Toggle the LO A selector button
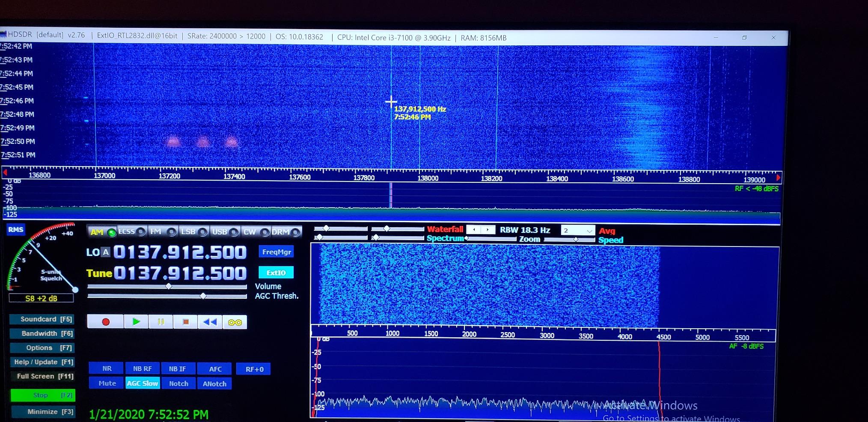 pyautogui.click(x=105, y=252)
